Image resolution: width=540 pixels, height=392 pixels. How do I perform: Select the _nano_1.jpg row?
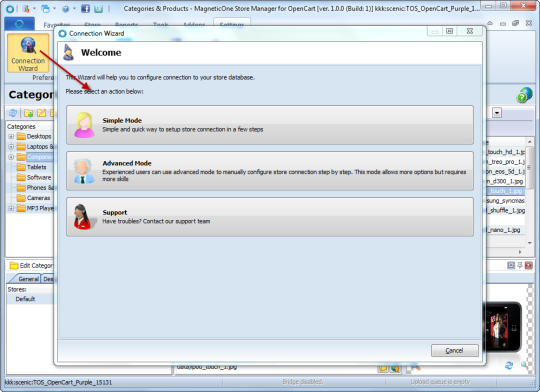506,230
